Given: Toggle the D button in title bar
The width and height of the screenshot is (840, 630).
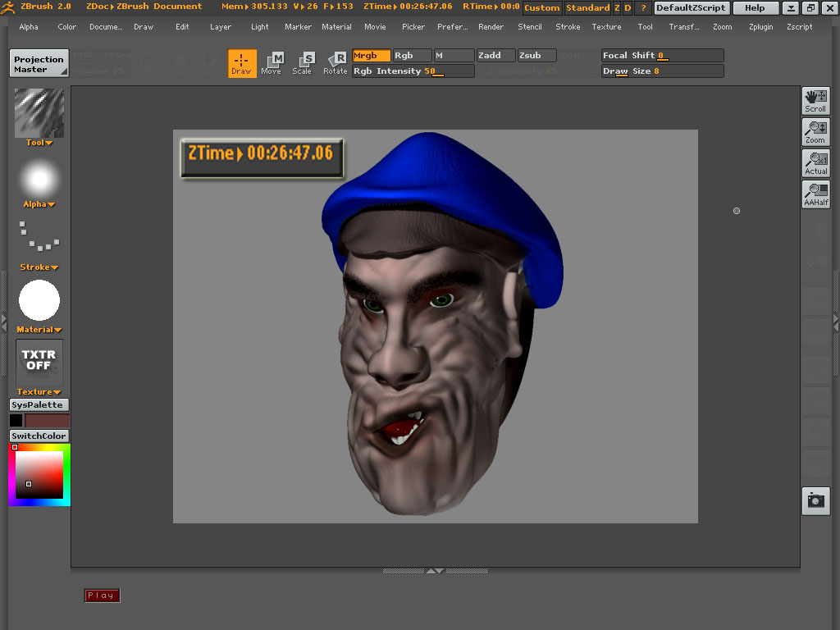Looking at the screenshot, I should tap(628, 7).
